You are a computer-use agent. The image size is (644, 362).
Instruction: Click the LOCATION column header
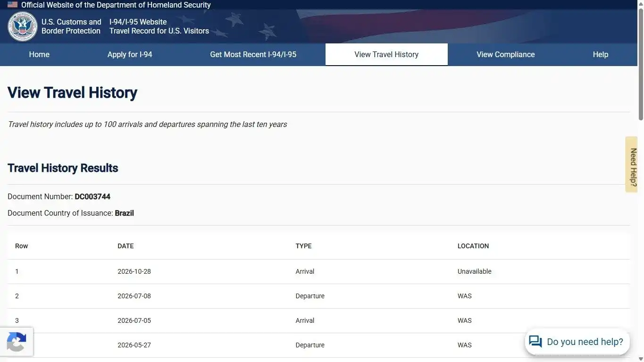[x=473, y=246]
